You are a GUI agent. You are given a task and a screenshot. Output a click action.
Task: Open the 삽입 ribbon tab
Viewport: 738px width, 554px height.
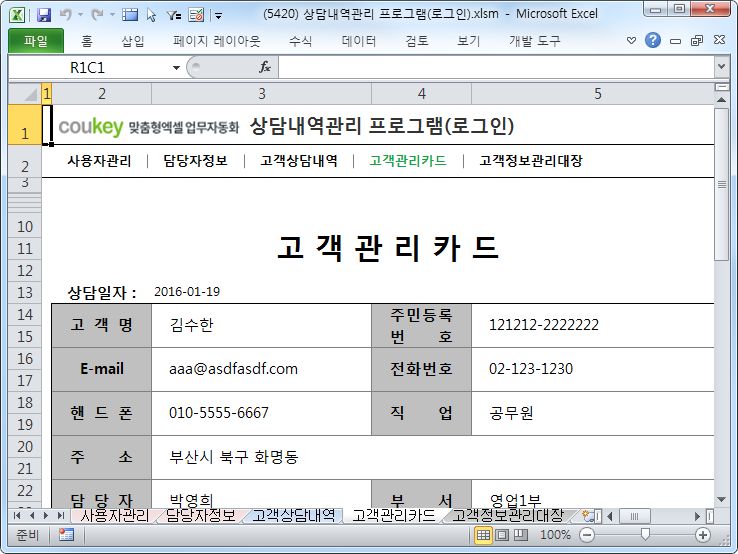click(133, 41)
